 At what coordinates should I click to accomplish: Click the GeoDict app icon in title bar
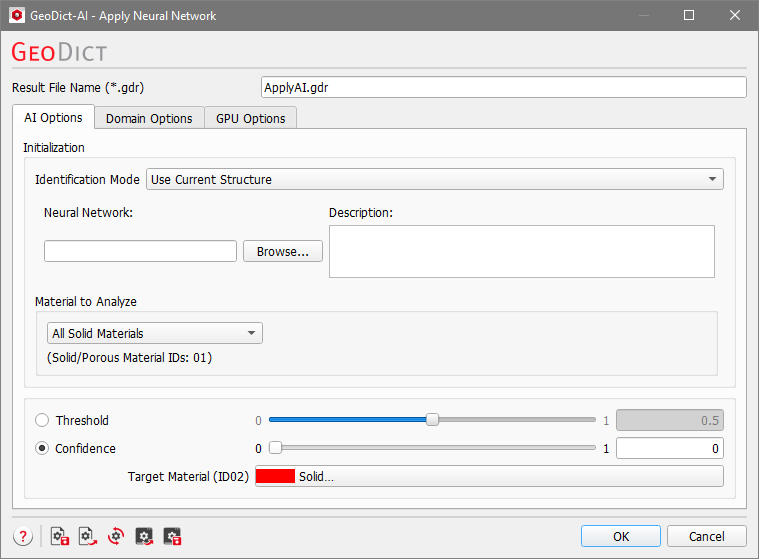[17, 16]
